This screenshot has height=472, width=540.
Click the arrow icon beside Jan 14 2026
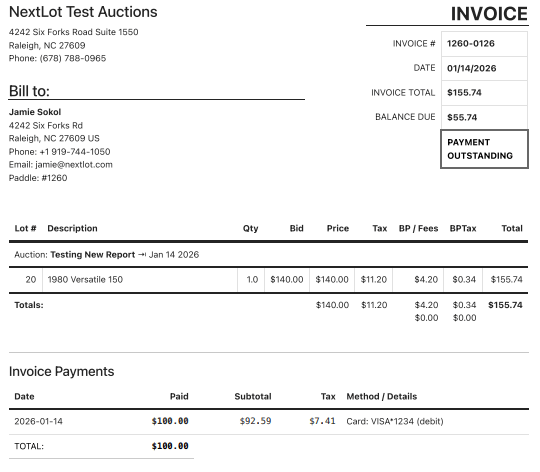(142, 255)
